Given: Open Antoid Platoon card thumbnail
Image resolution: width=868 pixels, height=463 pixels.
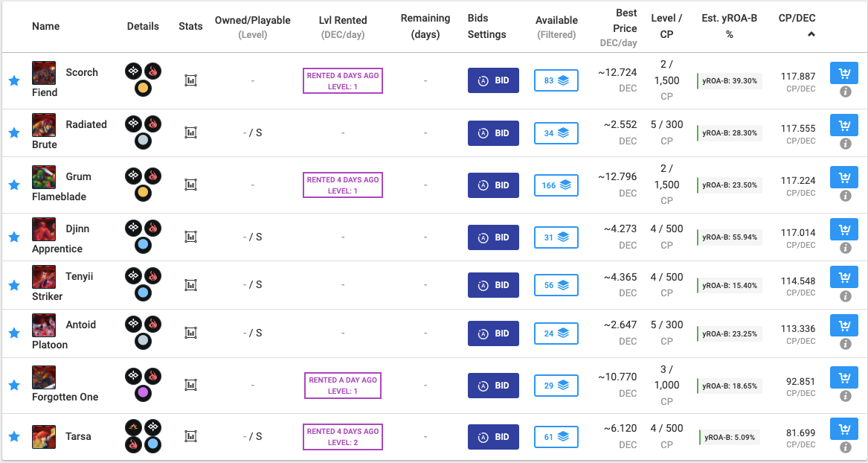Looking at the screenshot, I should click(x=44, y=325).
